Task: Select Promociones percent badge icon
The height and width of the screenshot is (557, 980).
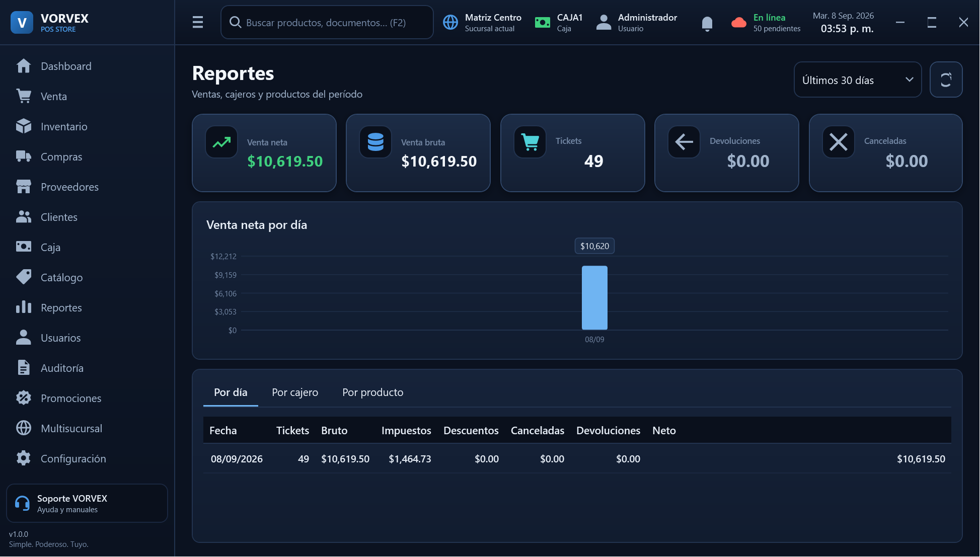Action: click(x=24, y=398)
